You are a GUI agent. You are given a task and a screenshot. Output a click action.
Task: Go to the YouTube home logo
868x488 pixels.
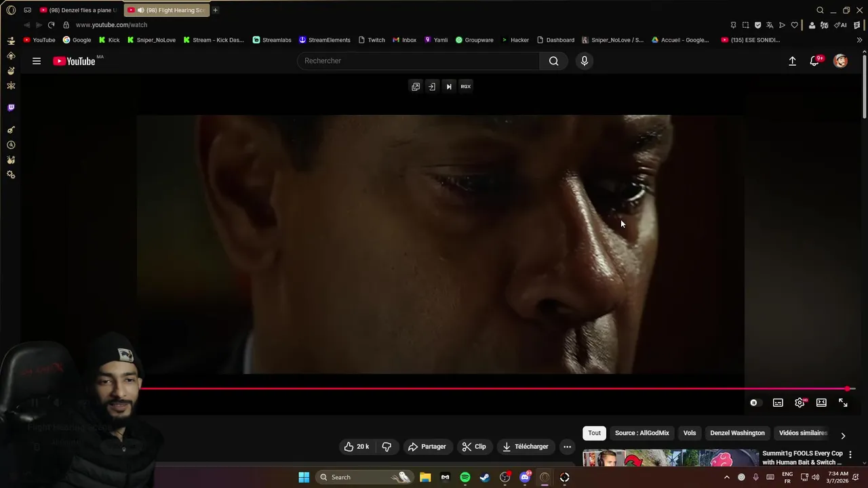(x=75, y=61)
